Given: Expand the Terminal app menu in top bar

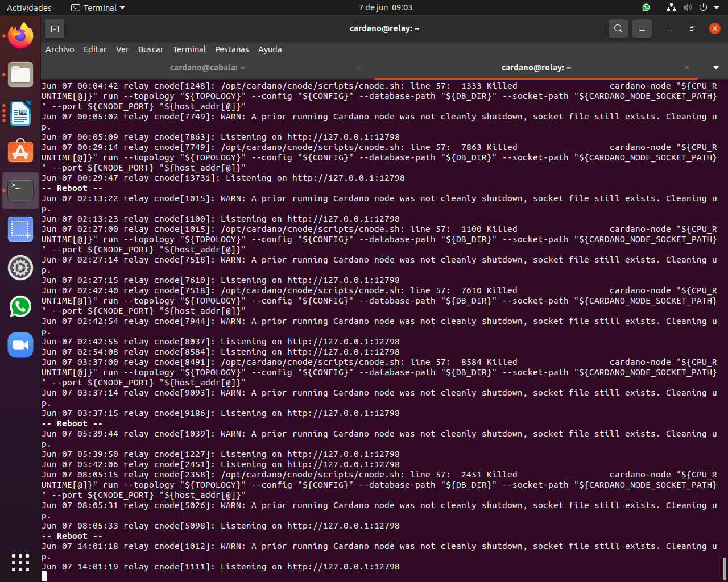Looking at the screenshot, I should (x=98, y=7).
